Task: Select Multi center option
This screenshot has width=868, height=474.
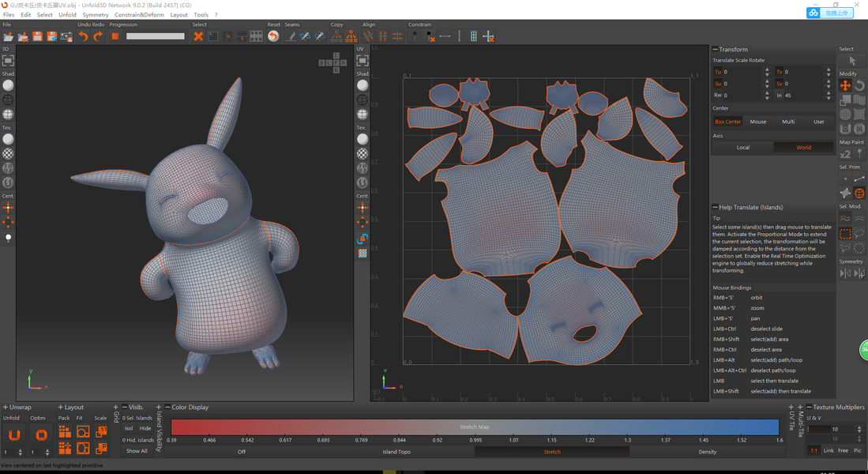Action: pyautogui.click(x=788, y=122)
